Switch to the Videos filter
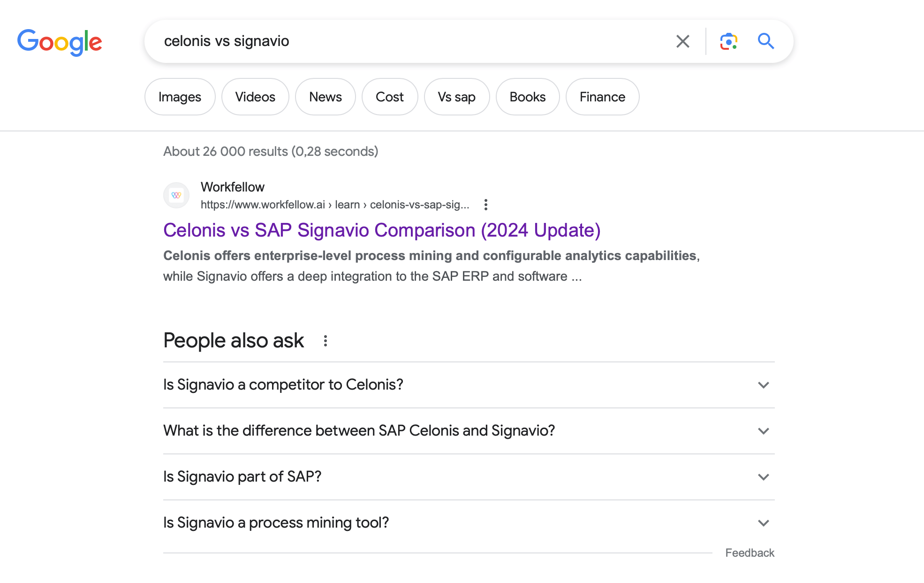 point(255,97)
